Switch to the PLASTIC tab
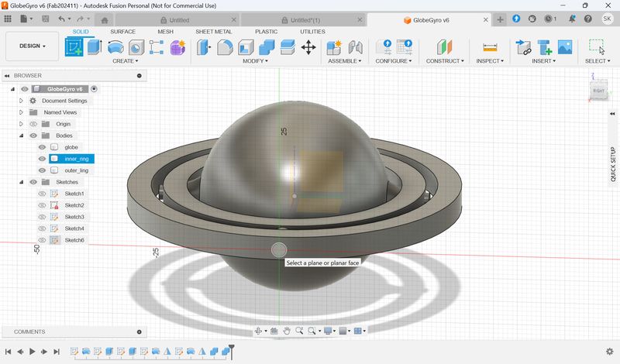 (266, 32)
